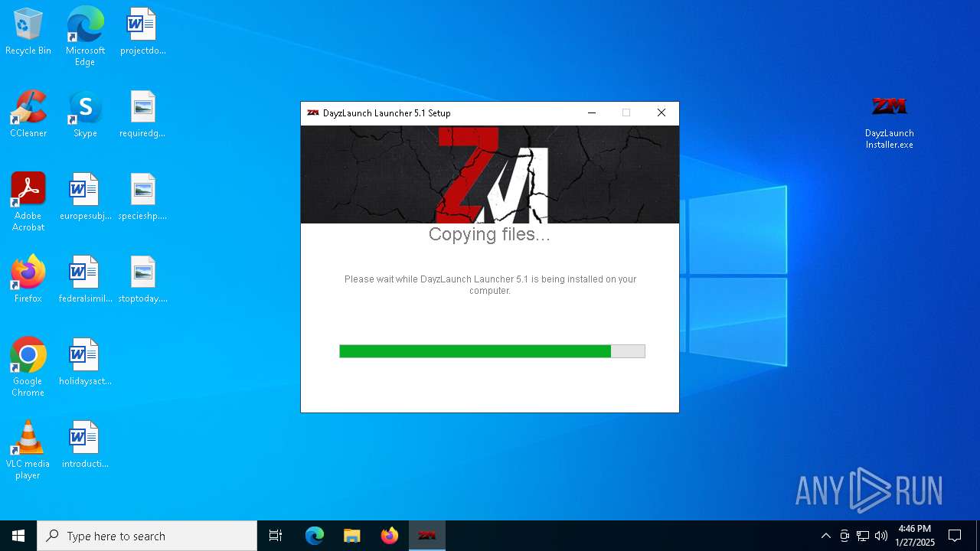Minimize the DayzLaunch Launcher Setup window
This screenshot has width=980, height=551.
[x=592, y=113]
